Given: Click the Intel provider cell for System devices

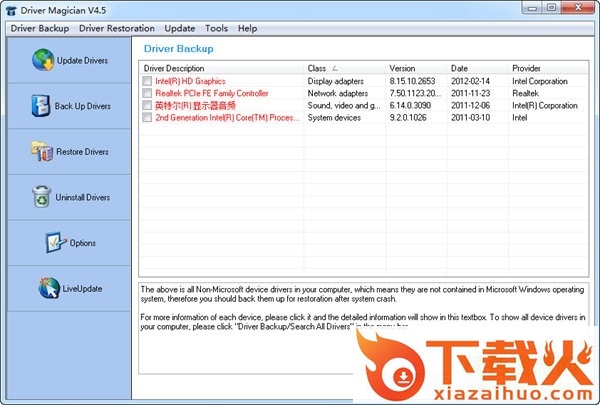Looking at the screenshot, I should pyautogui.click(x=519, y=118).
